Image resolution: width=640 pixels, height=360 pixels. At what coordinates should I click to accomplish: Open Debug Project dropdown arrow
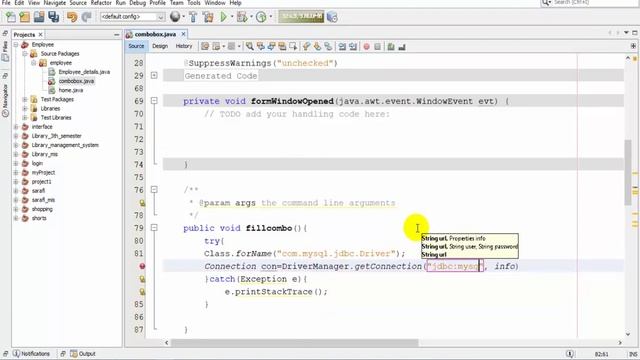(x=251, y=17)
